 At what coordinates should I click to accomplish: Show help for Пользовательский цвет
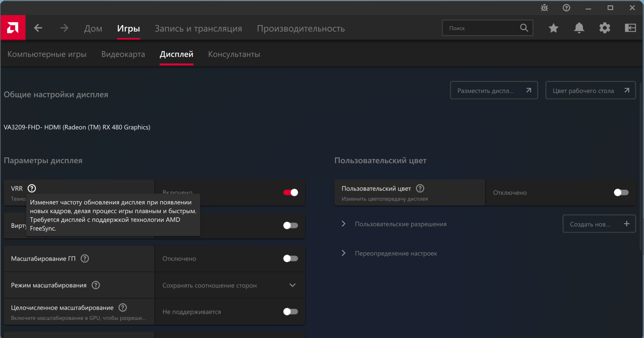tap(420, 188)
